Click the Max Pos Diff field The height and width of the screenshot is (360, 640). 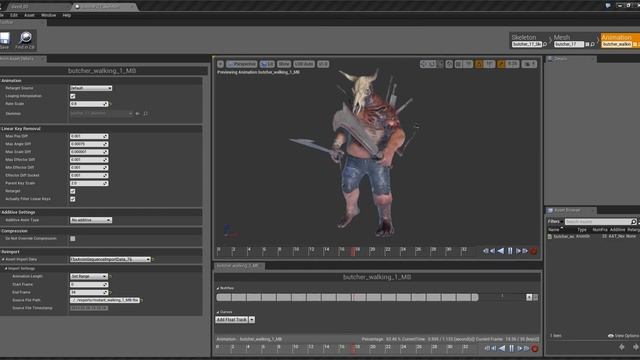pos(89,136)
